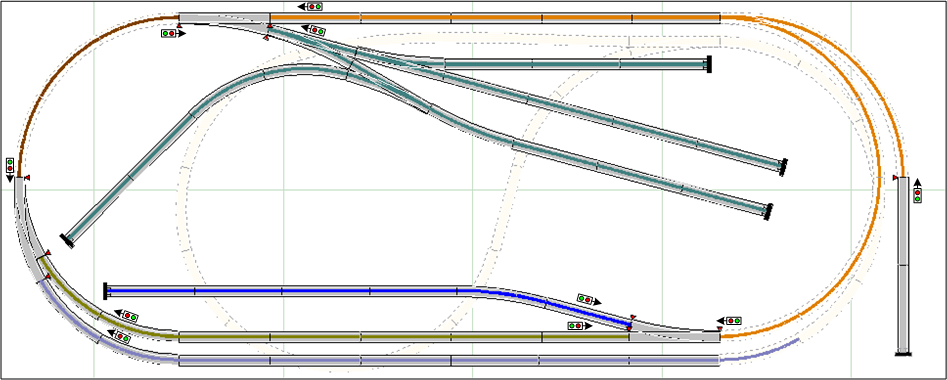Image resolution: width=947 pixels, height=380 pixels.
Task: Click the buffer stop ending the lower-left teal siding
Action: coord(67,240)
